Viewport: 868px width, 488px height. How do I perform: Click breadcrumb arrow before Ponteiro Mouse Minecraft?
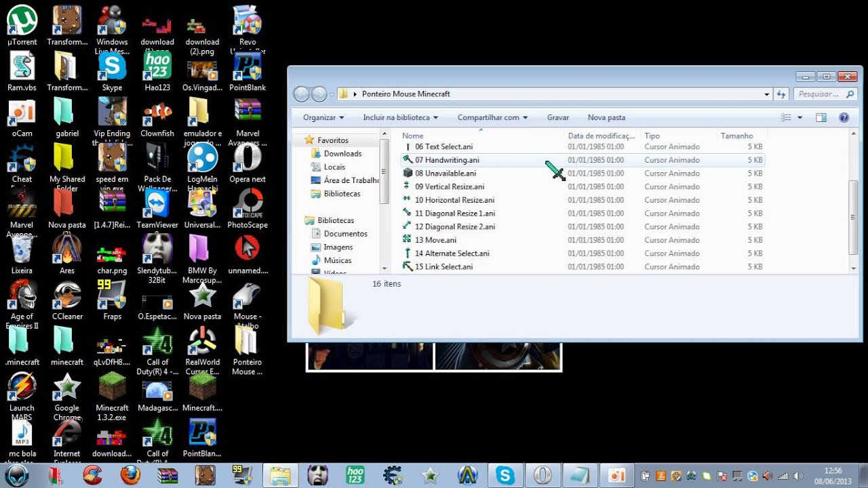pos(355,94)
